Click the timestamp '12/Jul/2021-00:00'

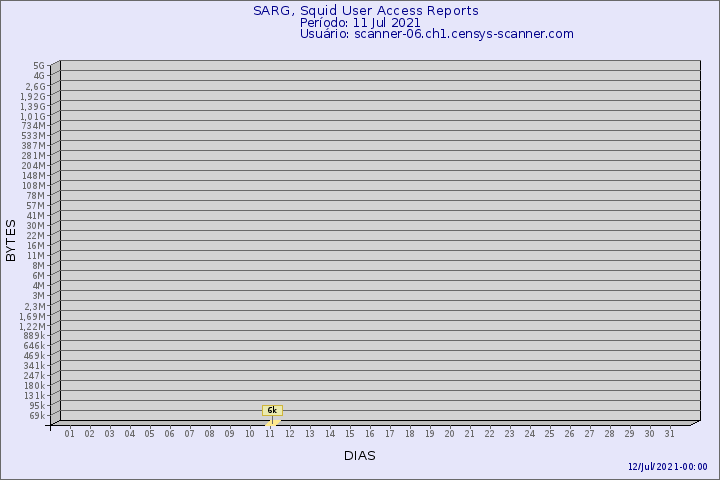668,467
